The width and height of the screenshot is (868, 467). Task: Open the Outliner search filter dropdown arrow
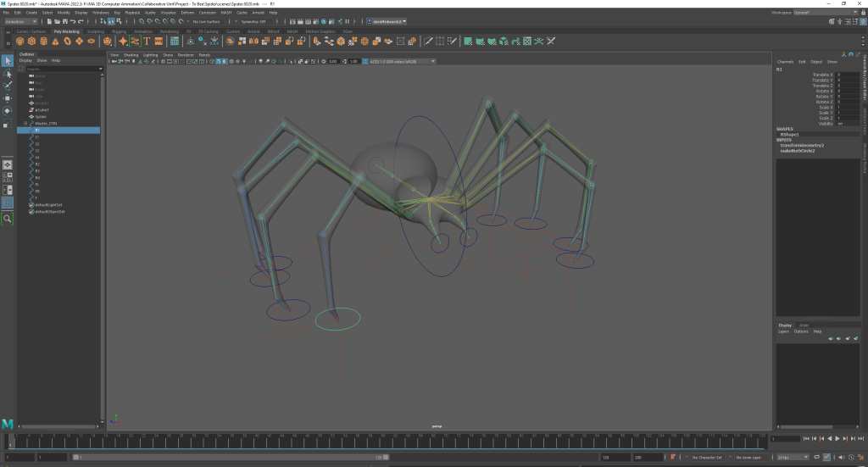[x=101, y=69]
